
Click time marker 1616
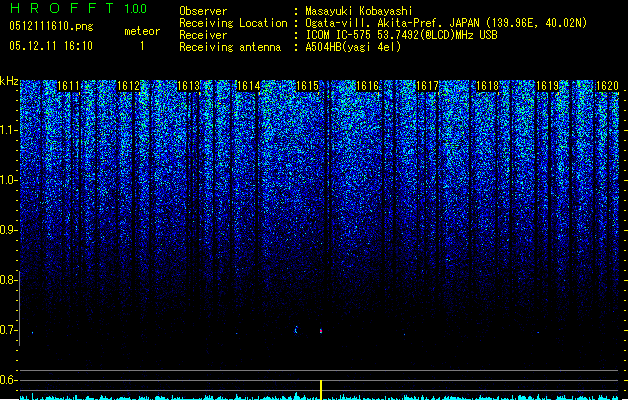click(368, 86)
